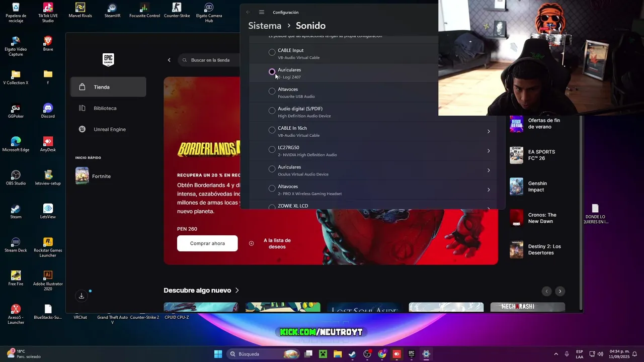The height and width of the screenshot is (362, 644).
Task: Select Auriculares Logi Z407 radio button
Action: coord(272,72)
